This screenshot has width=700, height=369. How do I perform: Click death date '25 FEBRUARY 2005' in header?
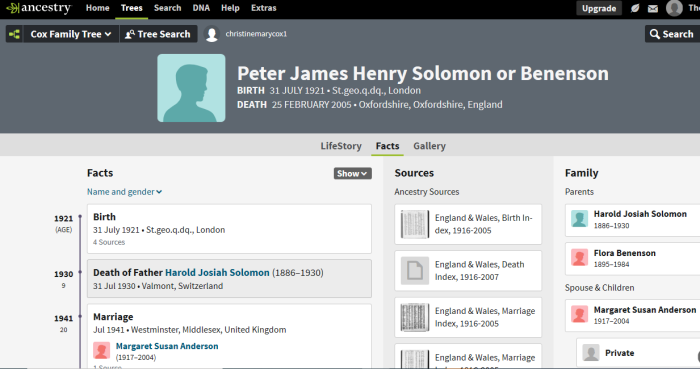click(x=312, y=105)
